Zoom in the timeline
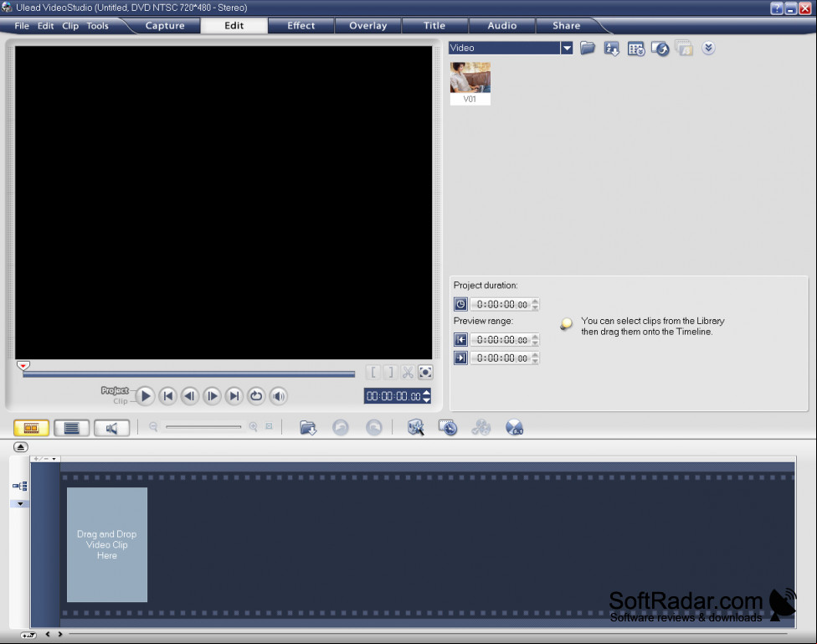 tap(254, 426)
